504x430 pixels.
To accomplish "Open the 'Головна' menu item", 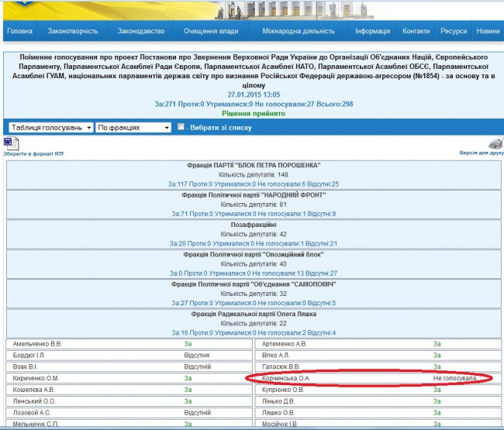I will [19, 31].
